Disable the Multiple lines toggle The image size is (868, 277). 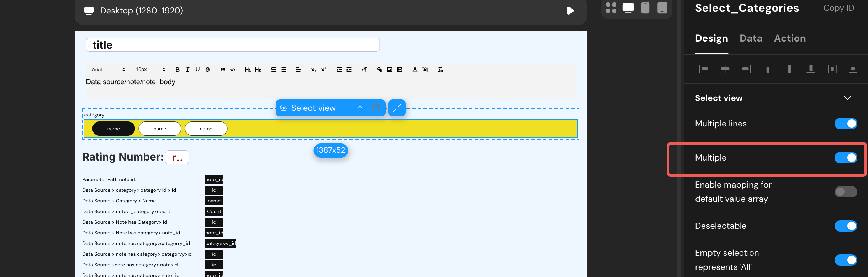[x=846, y=124]
